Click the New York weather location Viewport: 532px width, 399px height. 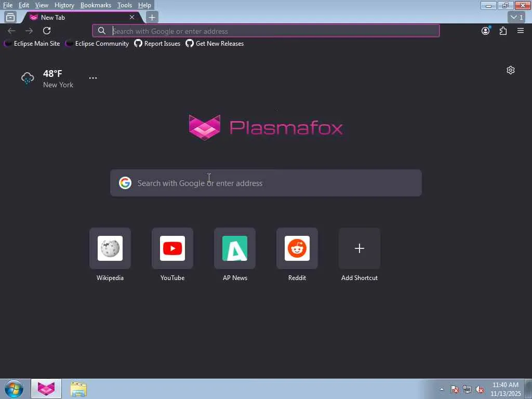point(58,85)
